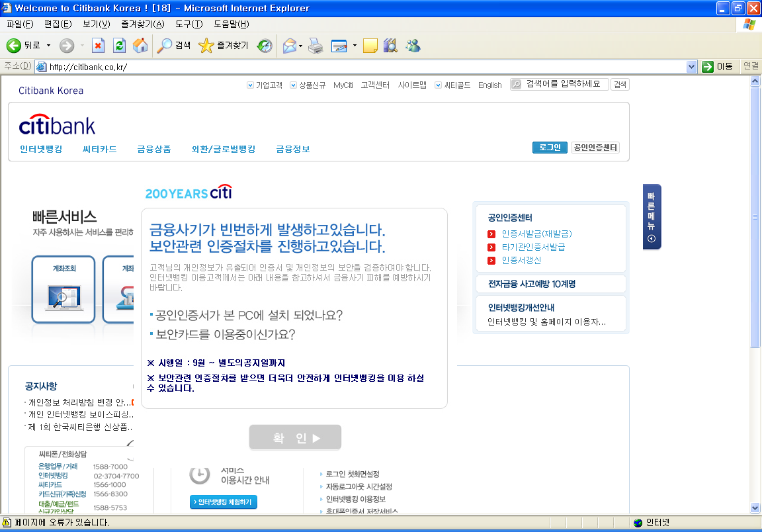Select the 인터넷뱅킹 navigation tab
This screenshot has width=762, height=532.
coord(41,149)
